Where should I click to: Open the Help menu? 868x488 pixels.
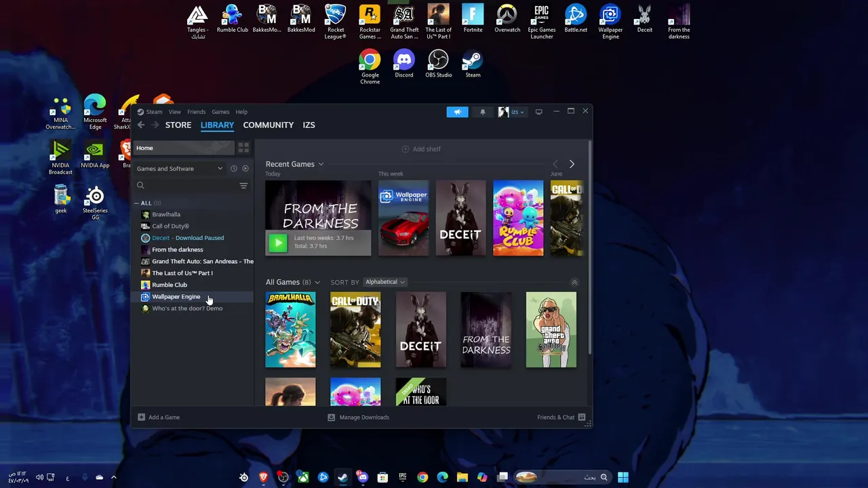pos(241,112)
